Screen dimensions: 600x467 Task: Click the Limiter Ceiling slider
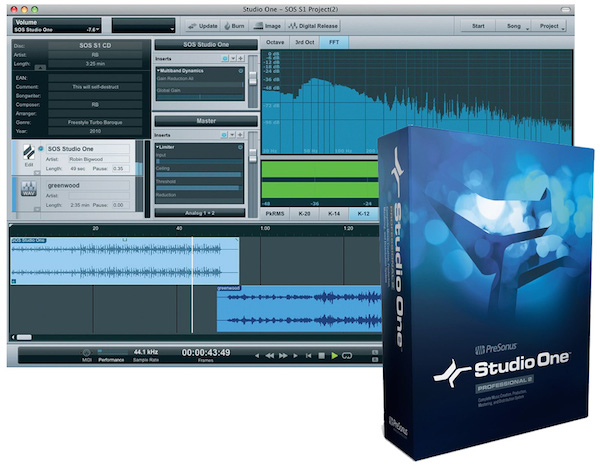(199, 175)
